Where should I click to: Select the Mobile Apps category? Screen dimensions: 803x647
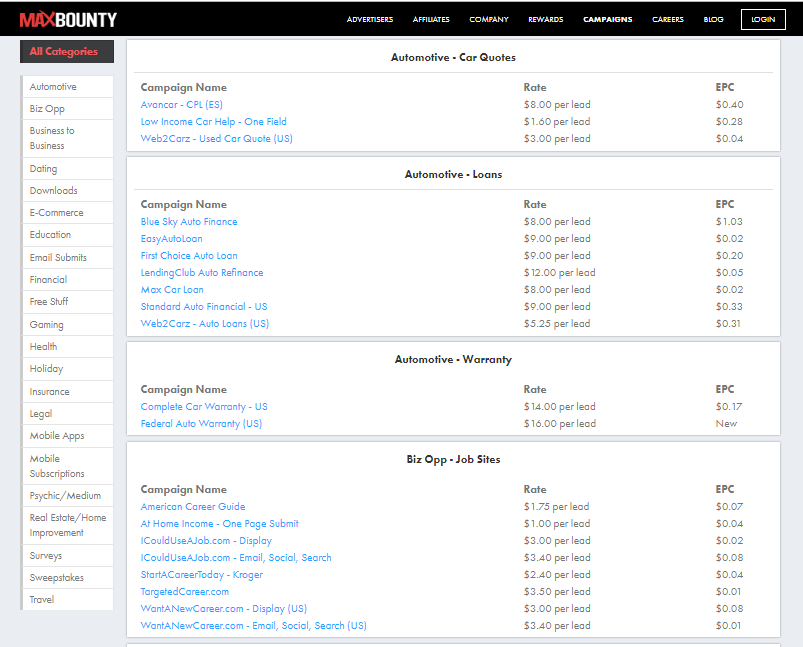click(68, 436)
